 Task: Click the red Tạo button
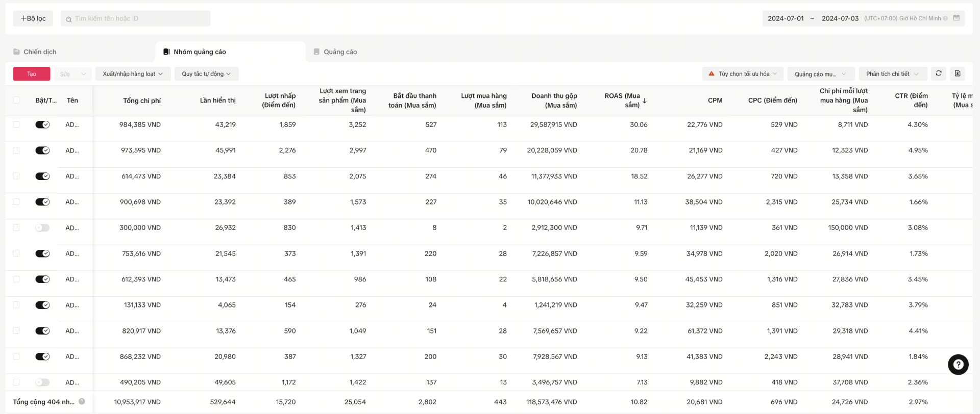[32, 74]
